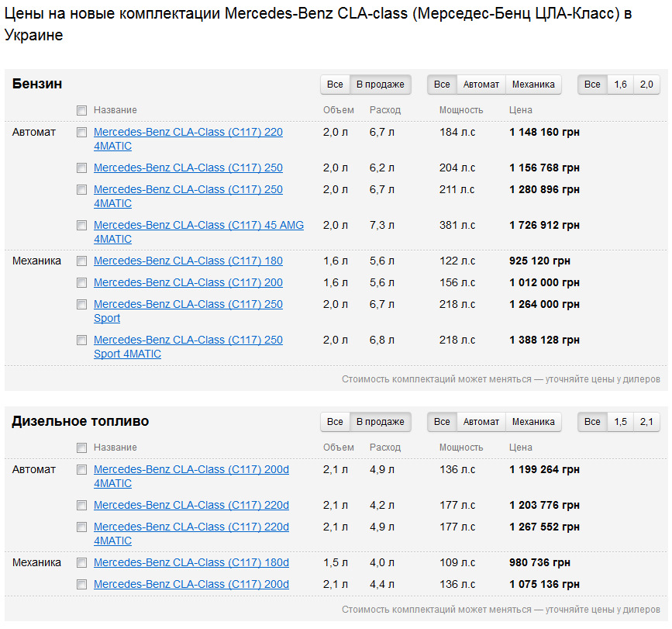Open Mercedes-Benz CLA-Class (C117) 200 petrol link
This screenshot has height=629, width=672.
[x=188, y=282]
